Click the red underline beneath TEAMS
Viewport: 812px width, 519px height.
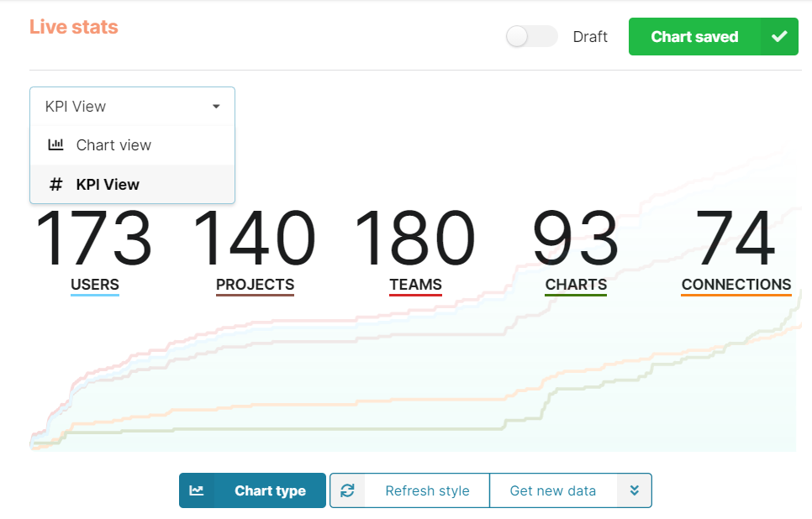point(415,296)
